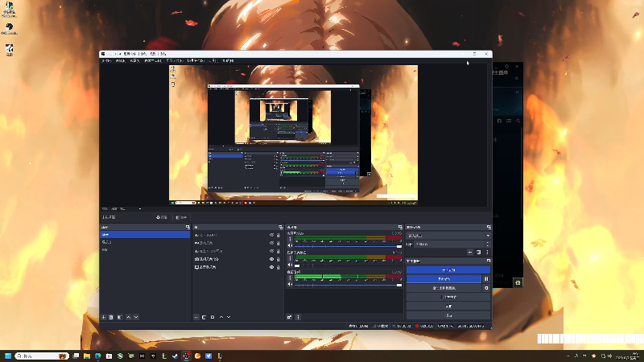
Task: Expand the scene transition type dropdown
Action: (x=448, y=236)
